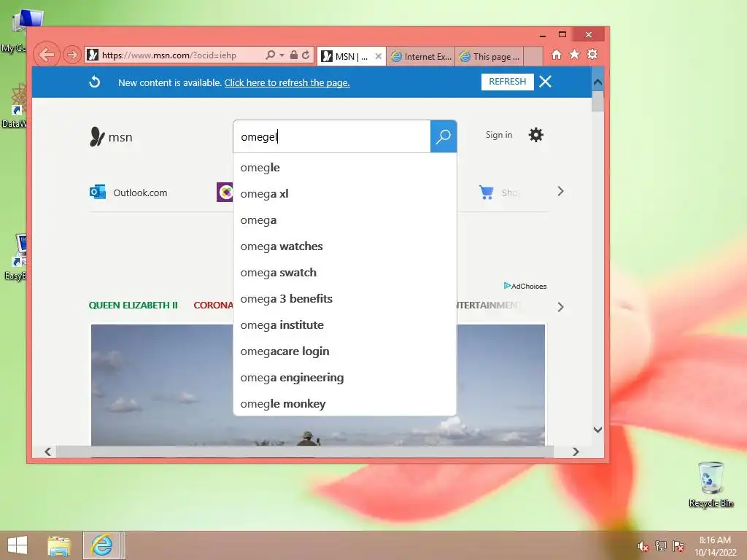This screenshot has width=747, height=560.
Task: Select the 'omegacare login' suggestion
Action: (x=344, y=351)
